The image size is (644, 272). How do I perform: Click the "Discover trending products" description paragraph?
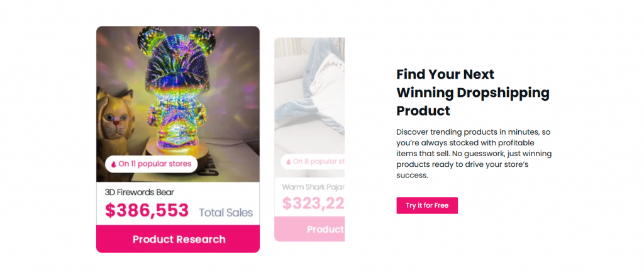click(474, 154)
